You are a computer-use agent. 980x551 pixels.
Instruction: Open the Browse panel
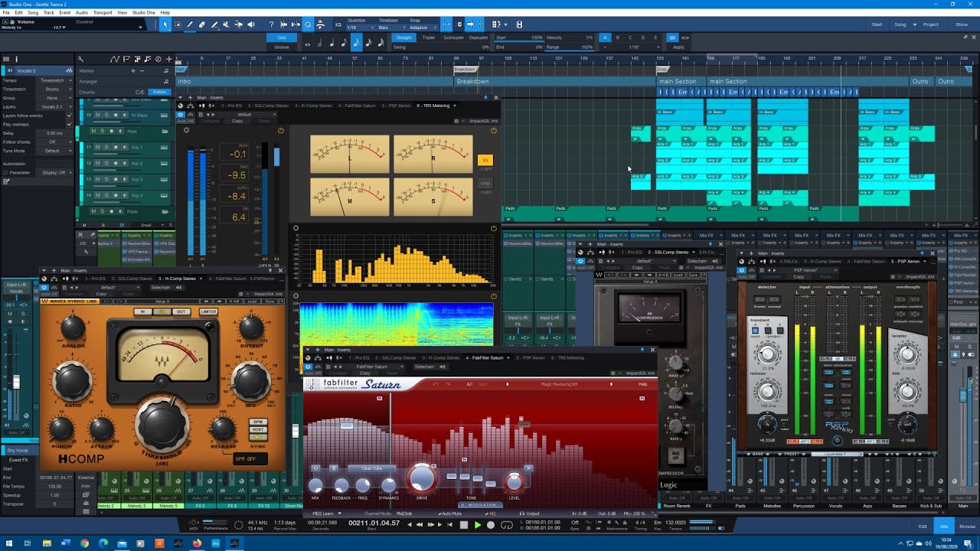(967, 527)
